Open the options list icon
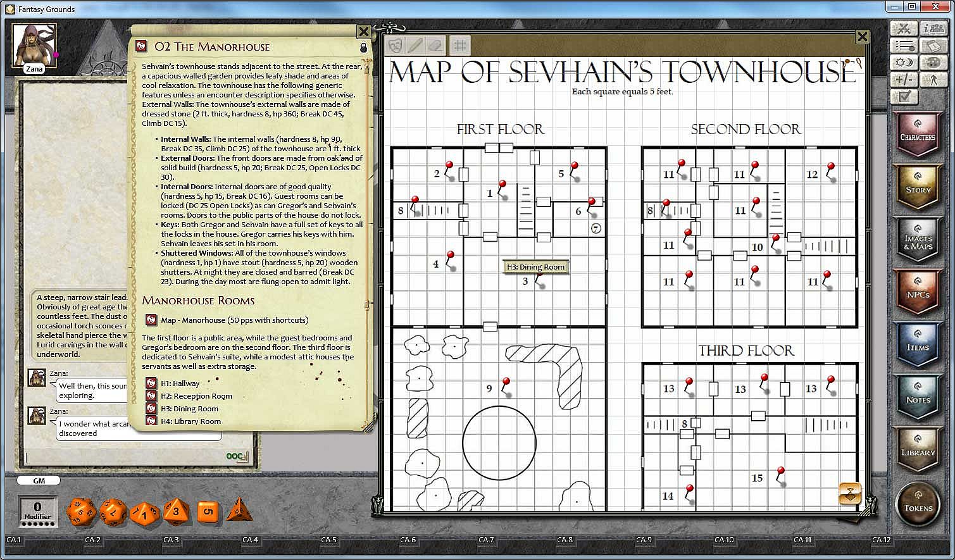This screenshot has height=560, width=955. point(904,46)
